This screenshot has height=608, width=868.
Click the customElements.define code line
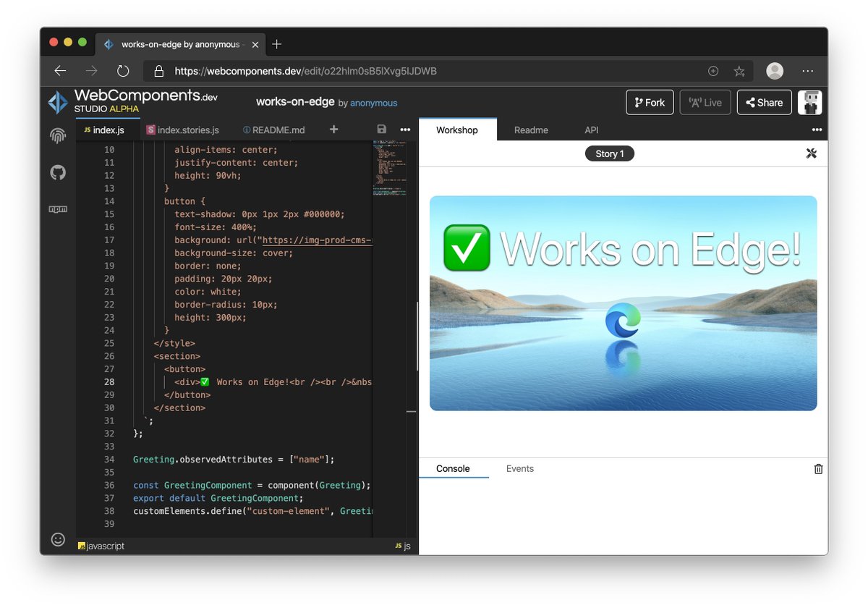point(252,511)
